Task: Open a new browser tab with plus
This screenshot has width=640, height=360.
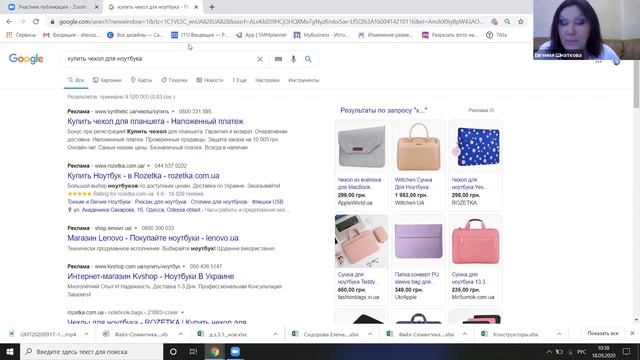Action: (x=212, y=7)
